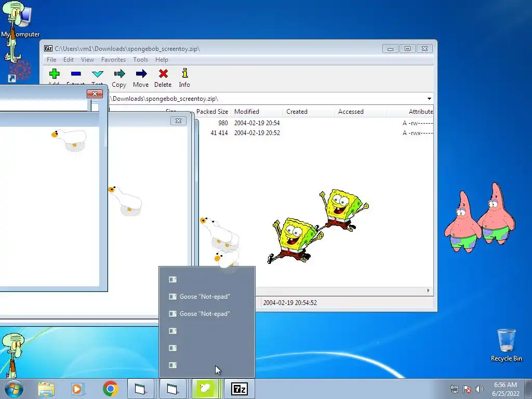Click the green Add plus icon

coord(54,74)
